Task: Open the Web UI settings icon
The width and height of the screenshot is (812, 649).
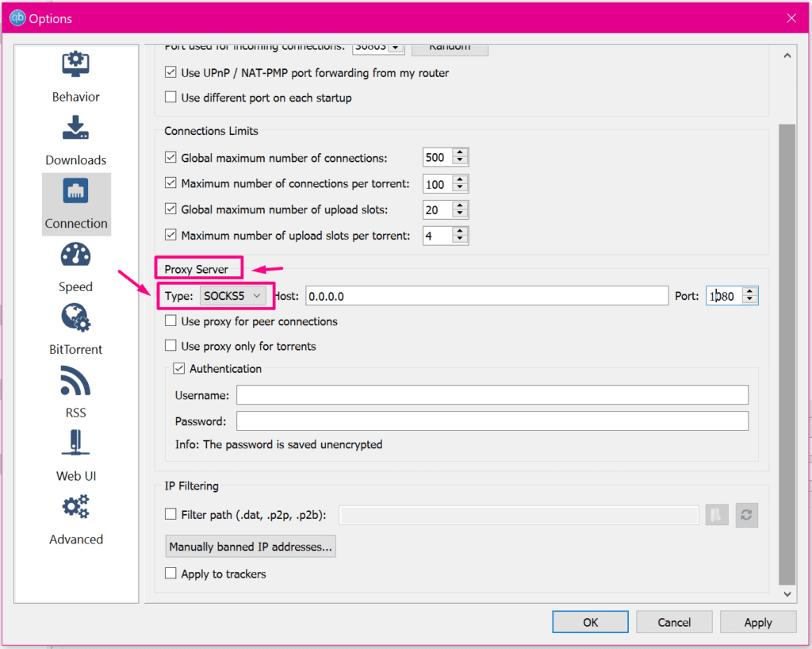Action: (75, 444)
